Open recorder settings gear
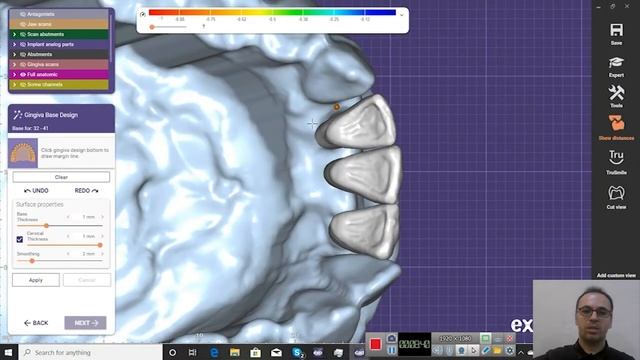The image size is (640, 360). pyautogui.click(x=509, y=350)
